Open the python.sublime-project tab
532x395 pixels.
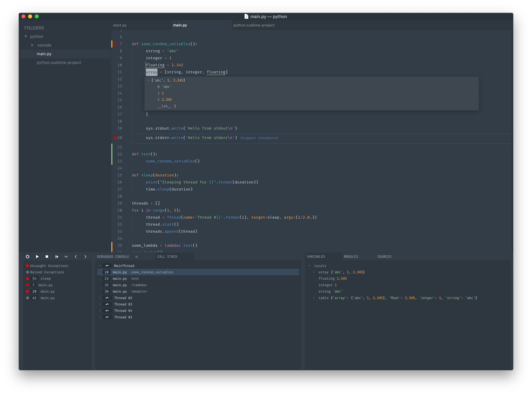tap(261, 25)
